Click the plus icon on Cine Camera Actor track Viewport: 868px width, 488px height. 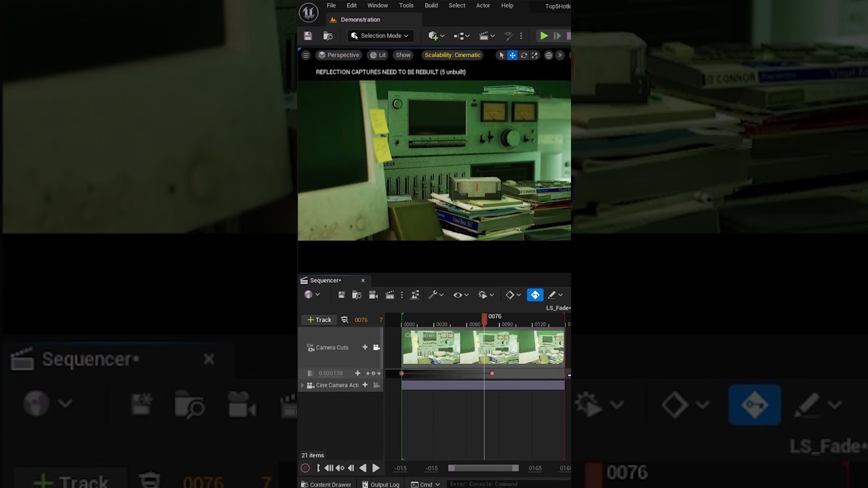pyautogui.click(x=365, y=385)
